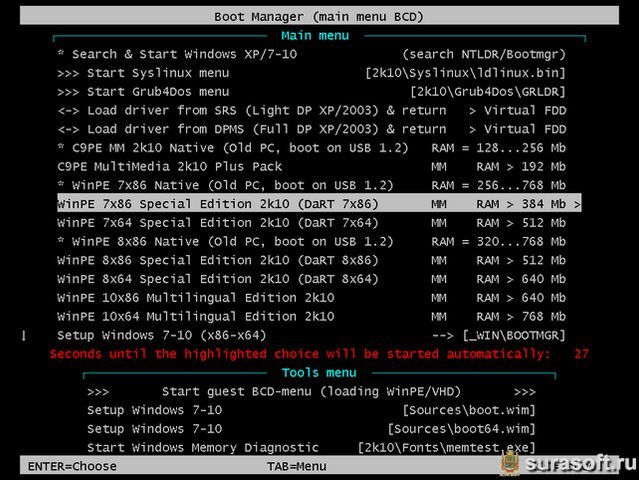Pick C9PE MM 2k10 Native option

312,148
